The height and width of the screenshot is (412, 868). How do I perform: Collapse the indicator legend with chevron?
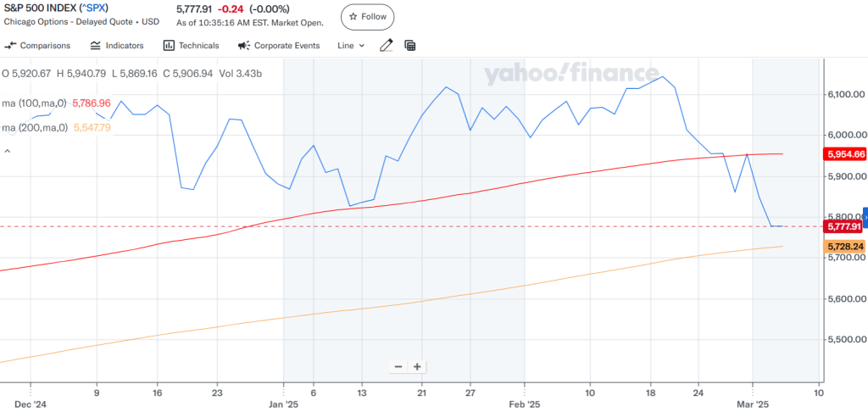(x=8, y=151)
